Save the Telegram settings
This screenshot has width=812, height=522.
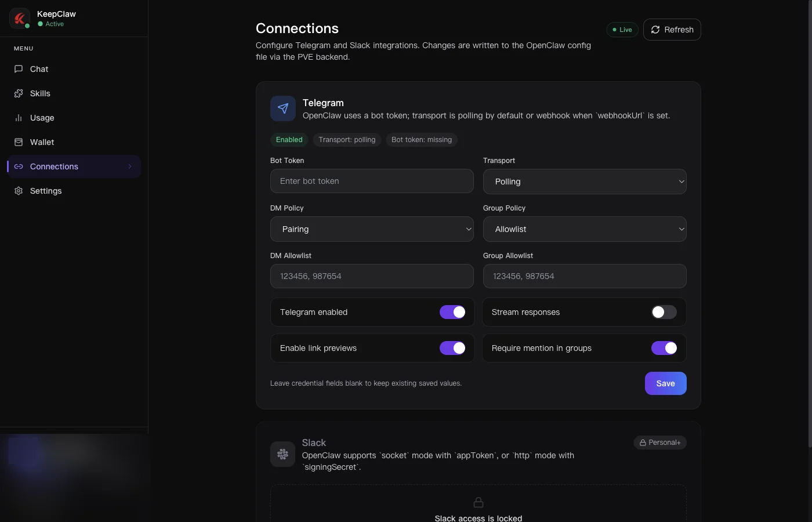[665, 383]
